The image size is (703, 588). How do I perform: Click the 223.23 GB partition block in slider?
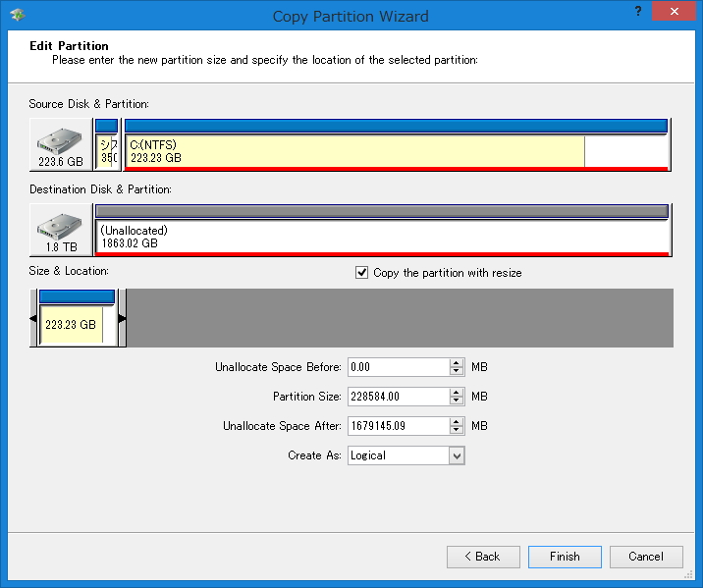[x=78, y=318]
